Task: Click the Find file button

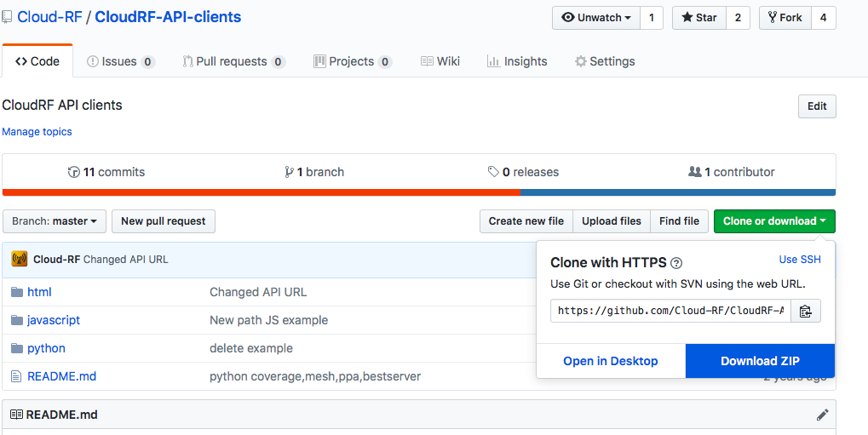Action: (x=679, y=221)
